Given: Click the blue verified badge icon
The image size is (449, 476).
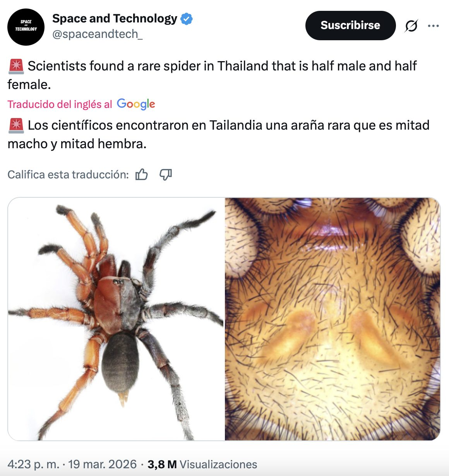Looking at the screenshot, I should point(187,19).
